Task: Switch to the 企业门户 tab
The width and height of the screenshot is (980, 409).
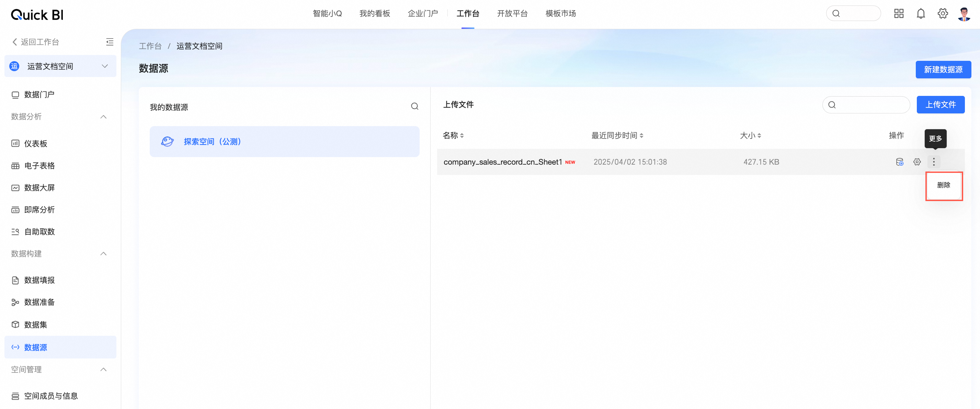Action: (x=423, y=14)
